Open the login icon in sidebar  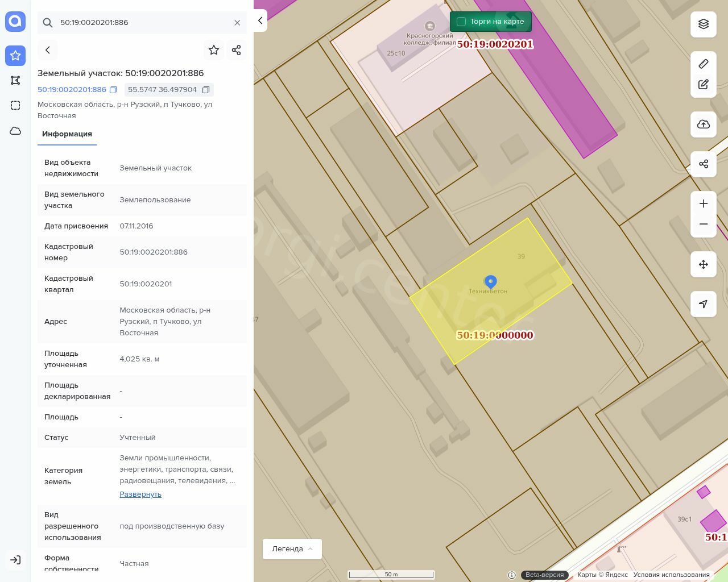coord(15,560)
